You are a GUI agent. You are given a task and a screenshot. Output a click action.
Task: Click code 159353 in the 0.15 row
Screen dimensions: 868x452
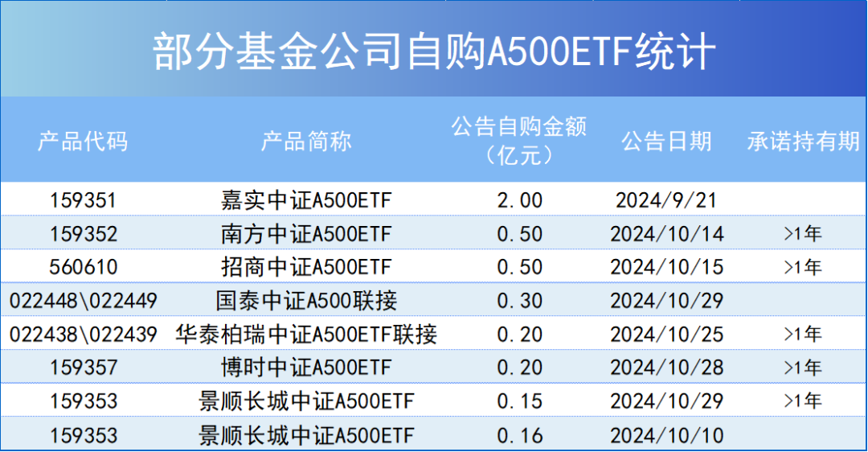83,401
